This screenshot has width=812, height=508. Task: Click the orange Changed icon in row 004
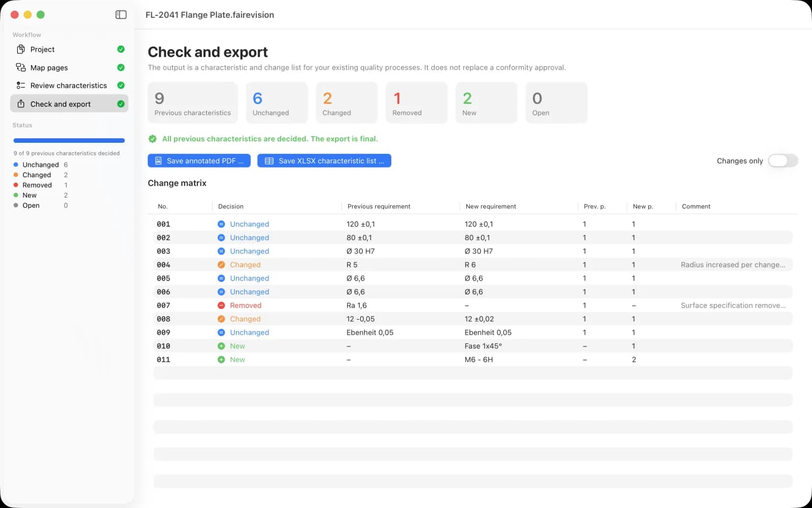tap(221, 265)
